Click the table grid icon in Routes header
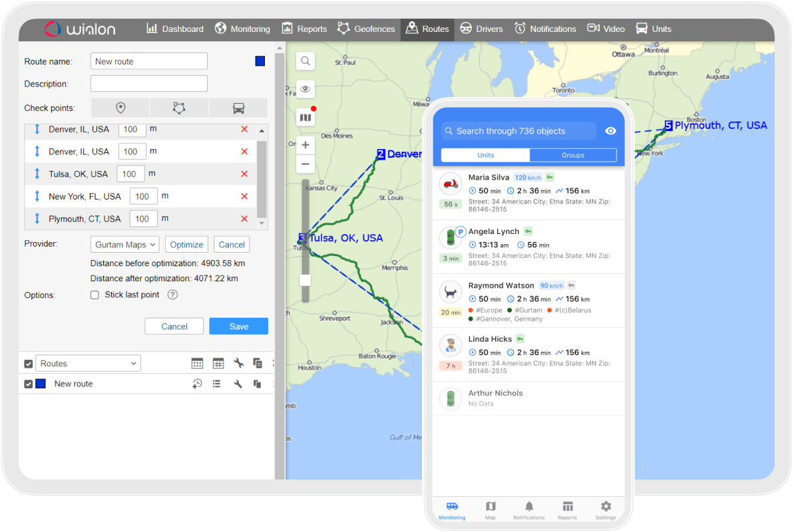Image resolution: width=794 pixels, height=532 pixels. pyautogui.click(x=218, y=364)
